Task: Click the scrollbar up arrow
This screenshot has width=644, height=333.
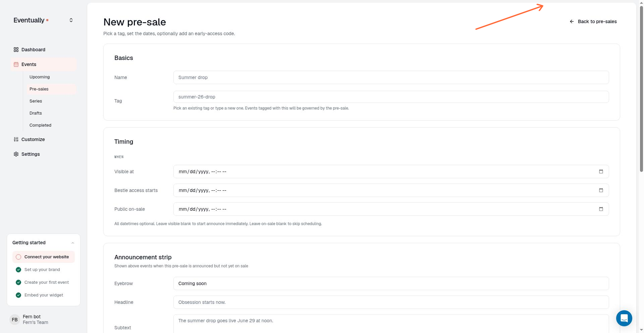Action: click(x=641, y=2)
